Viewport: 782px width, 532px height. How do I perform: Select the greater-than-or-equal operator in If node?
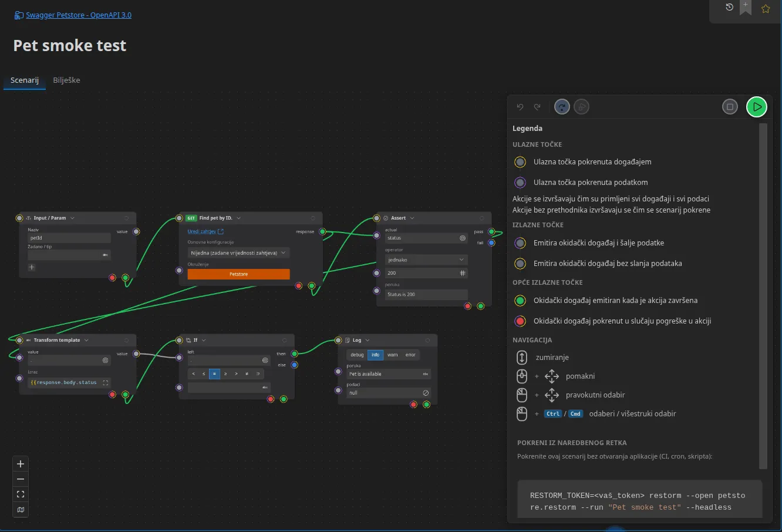pyautogui.click(x=225, y=373)
